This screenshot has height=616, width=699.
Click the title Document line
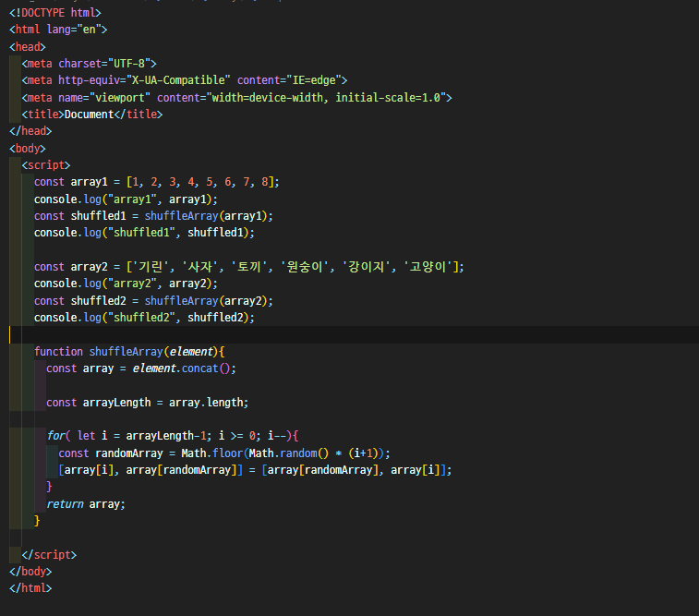(92, 115)
